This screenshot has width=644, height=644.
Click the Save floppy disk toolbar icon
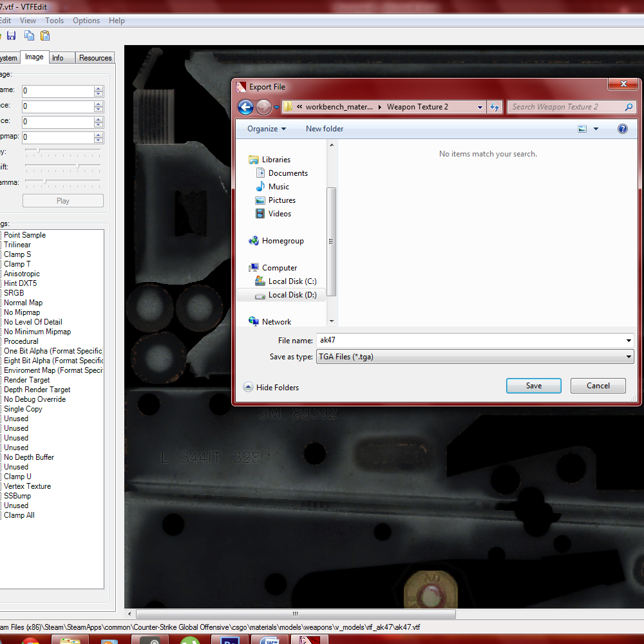pyautogui.click(x=11, y=35)
